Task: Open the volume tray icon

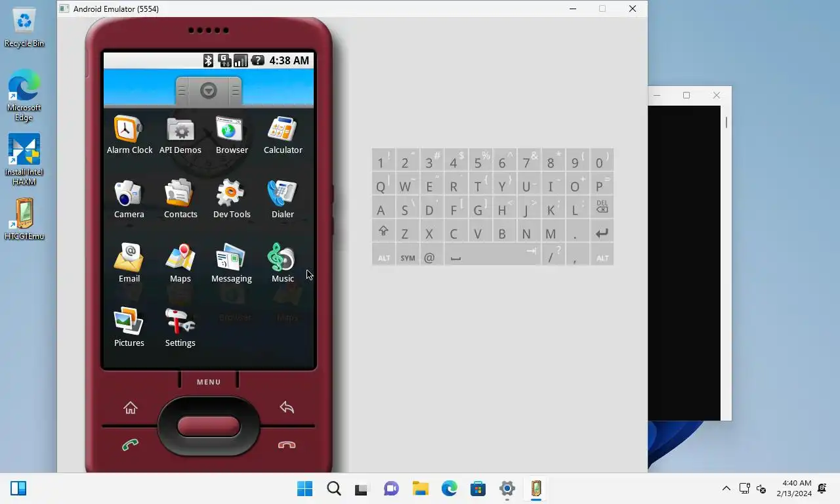Action: (x=761, y=488)
